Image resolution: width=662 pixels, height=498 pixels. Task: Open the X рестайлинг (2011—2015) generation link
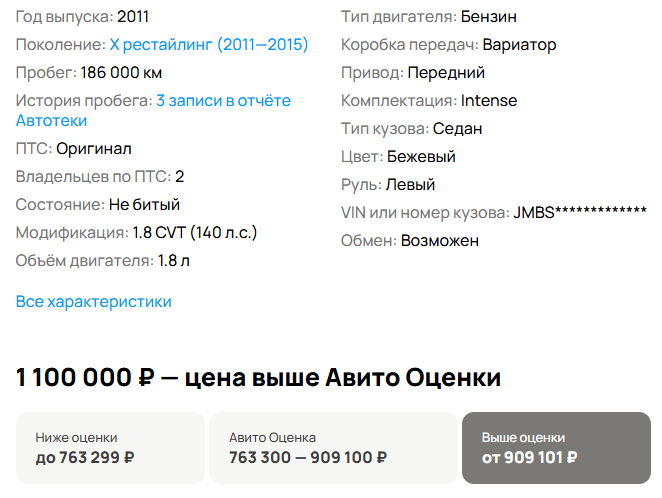click(x=208, y=45)
